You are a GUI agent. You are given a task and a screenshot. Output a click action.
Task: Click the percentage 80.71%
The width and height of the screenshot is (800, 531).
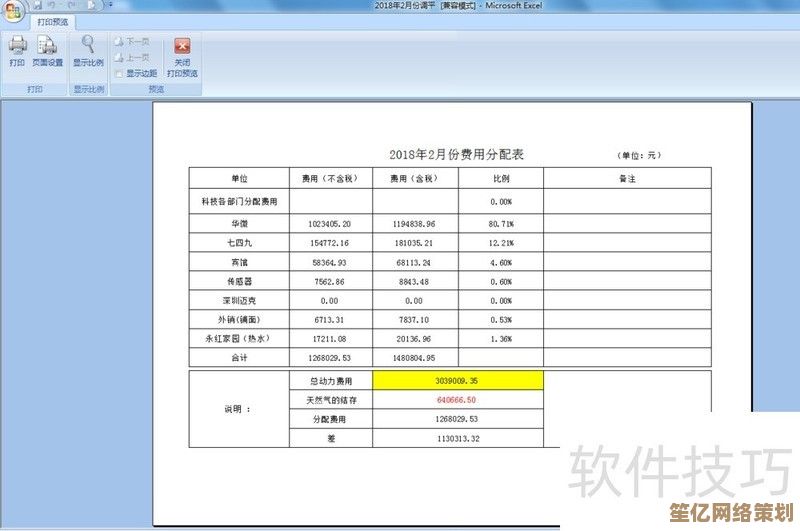pos(501,224)
